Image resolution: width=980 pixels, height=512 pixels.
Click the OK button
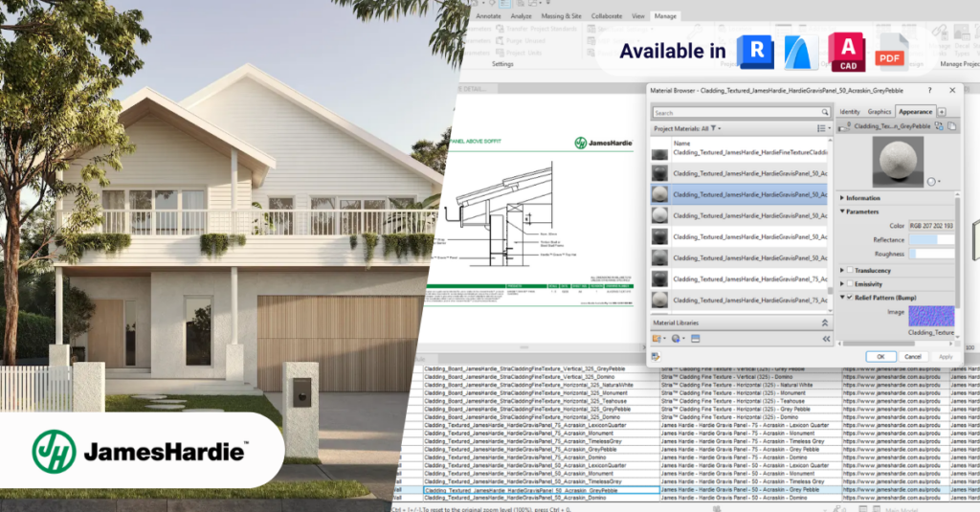[880, 356]
